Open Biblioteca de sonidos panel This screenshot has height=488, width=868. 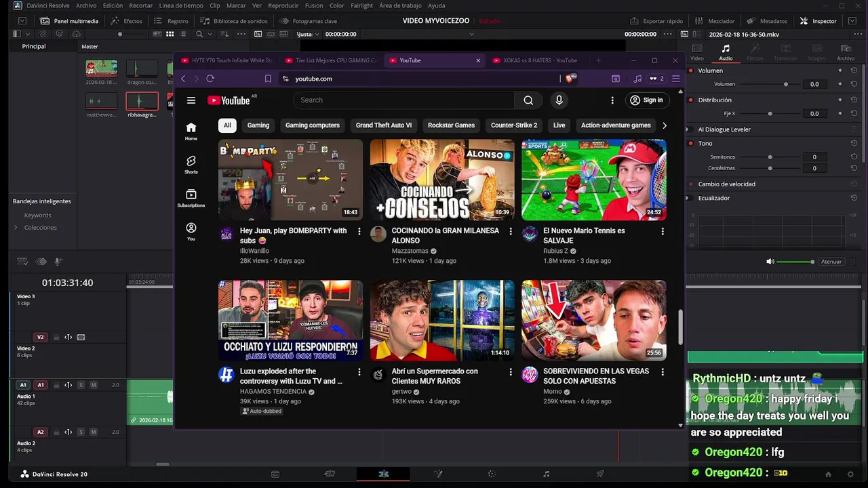point(233,21)
